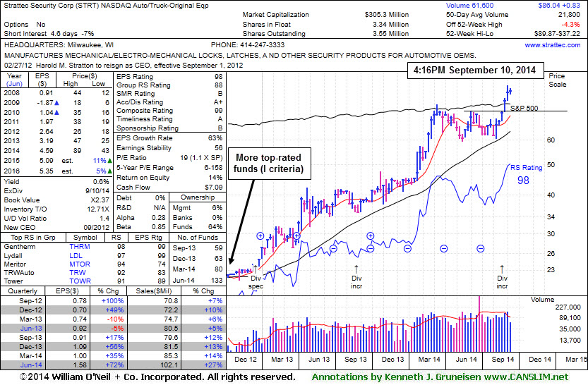The height and width of the screenshot is (385, 588).
Task: Click the 'No. of Funds' column header
Action: 198,238
